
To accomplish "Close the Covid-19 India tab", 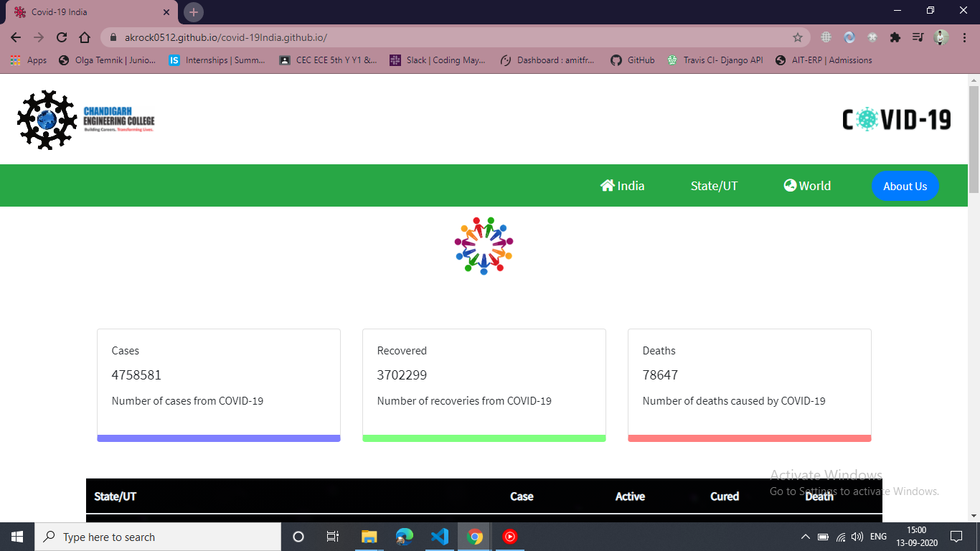I will (166, 12).
